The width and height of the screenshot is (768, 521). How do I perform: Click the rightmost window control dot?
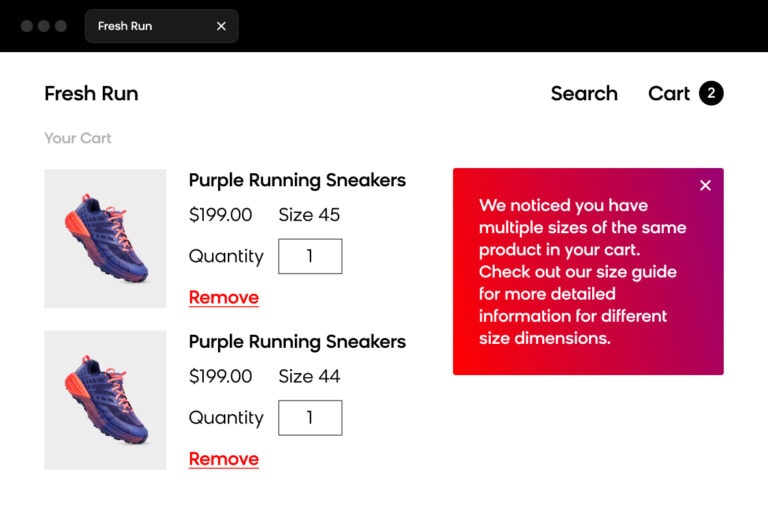pos(61,26)
